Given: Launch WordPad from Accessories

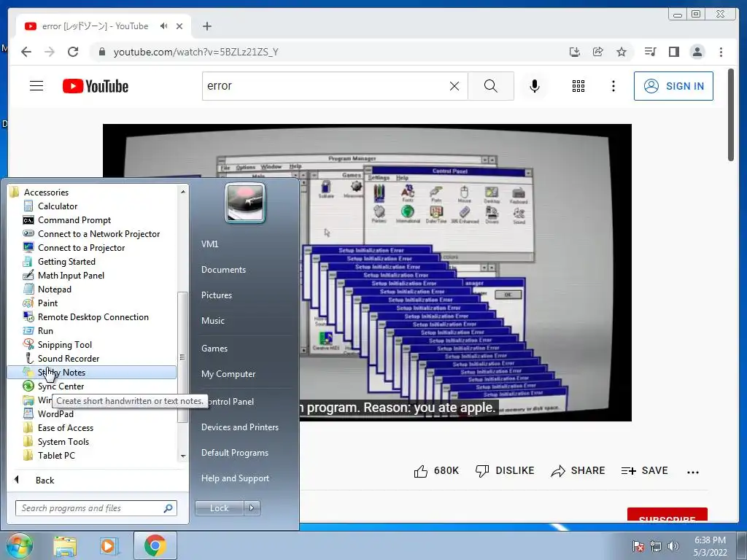Looking at the screenshot, I should coord(55,414).
